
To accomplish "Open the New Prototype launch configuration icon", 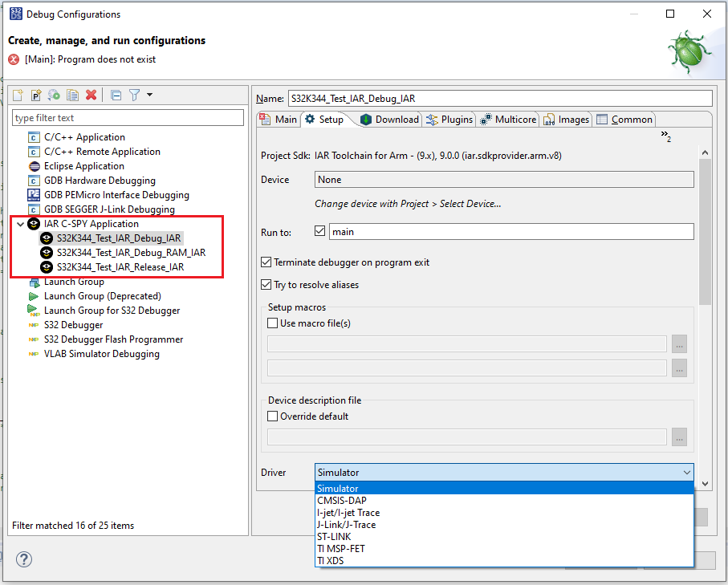I will (36, 95).
